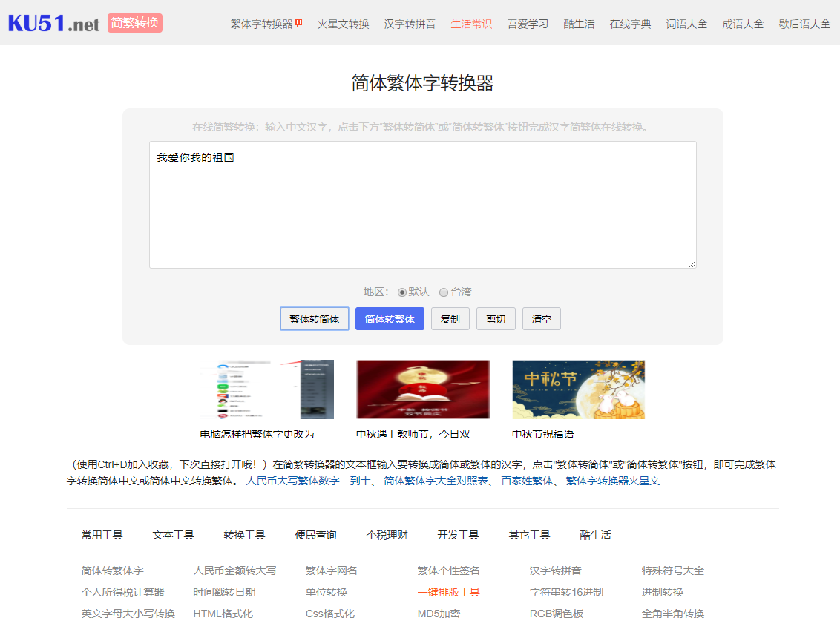Open the 词语大全 nav item

686,24
